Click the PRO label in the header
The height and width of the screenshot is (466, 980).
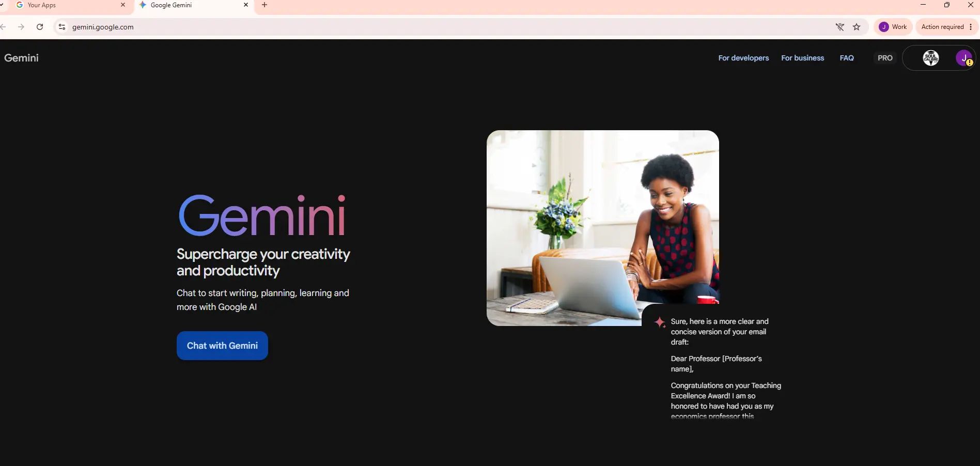click(x=885, y=58)
